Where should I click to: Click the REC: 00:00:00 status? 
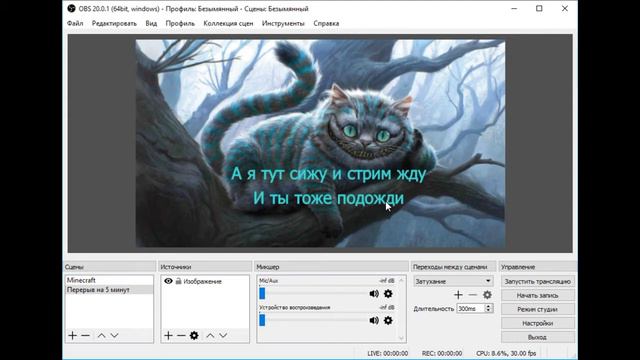coord(442,353)
